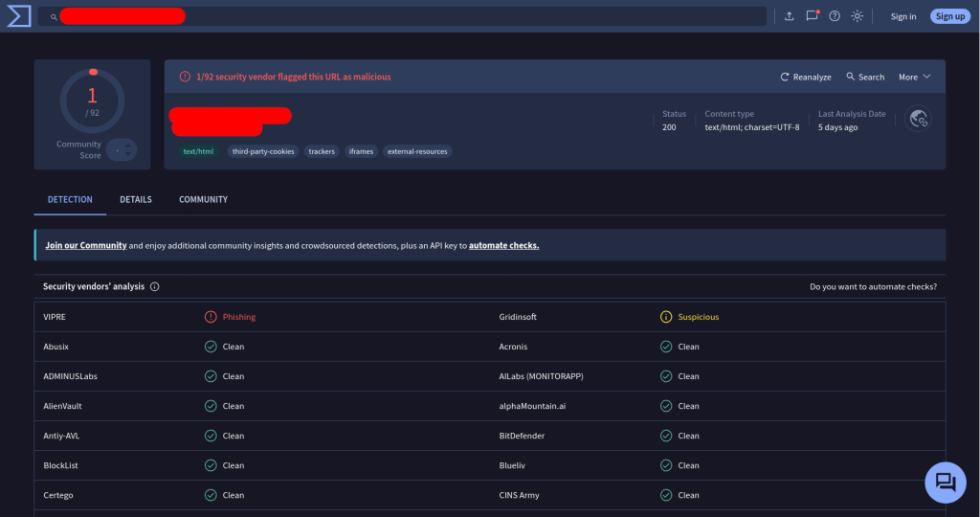
Task: Click the info icon beside Security vendors' analysis
Action: [154, 286]
